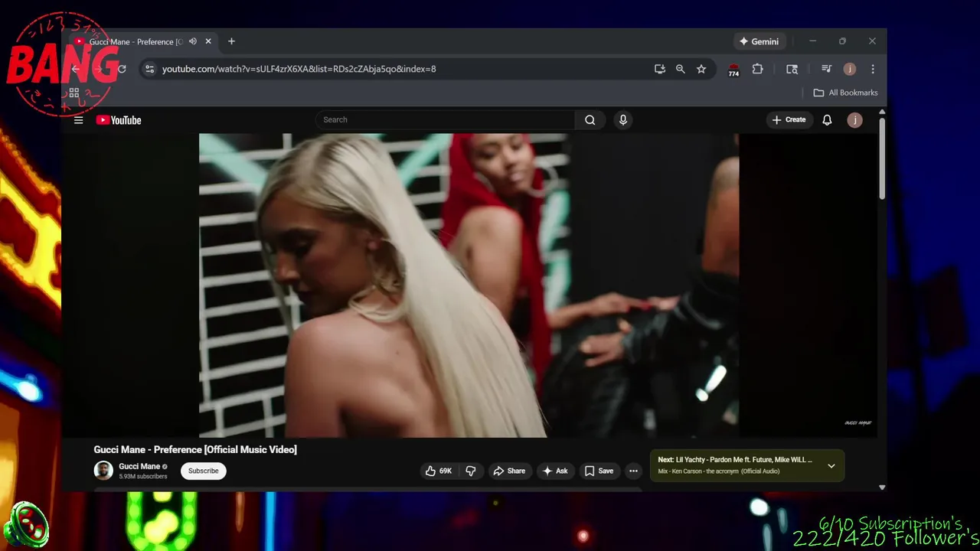Close the Gucci Mane - Preference tab

click(x=208, y=41)
